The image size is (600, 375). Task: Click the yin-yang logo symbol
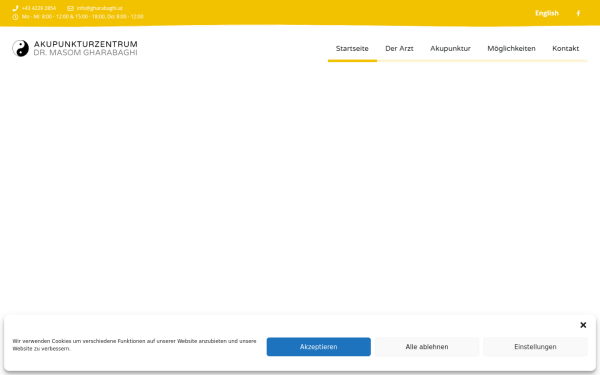[x=20, y=48]
